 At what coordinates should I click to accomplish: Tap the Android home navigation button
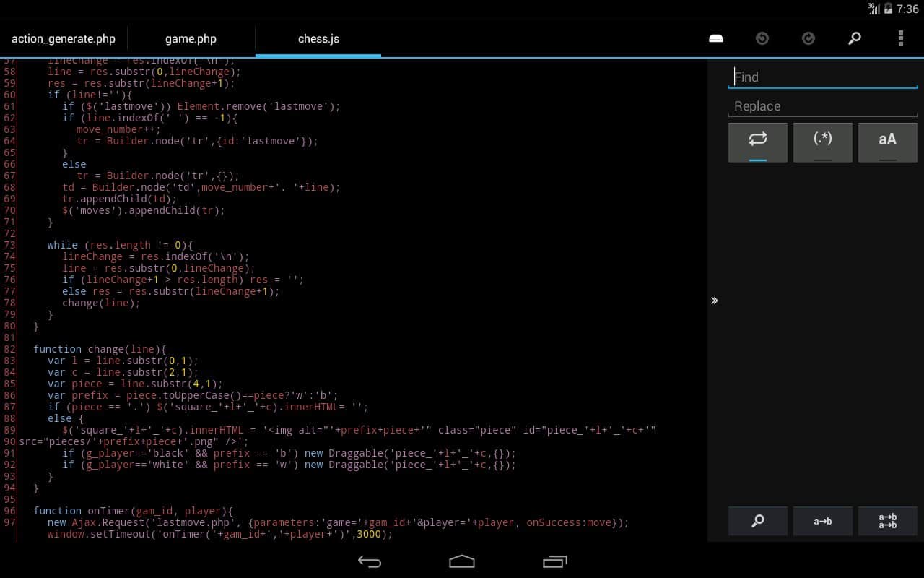pyautogui.click(x=462, y=561)
